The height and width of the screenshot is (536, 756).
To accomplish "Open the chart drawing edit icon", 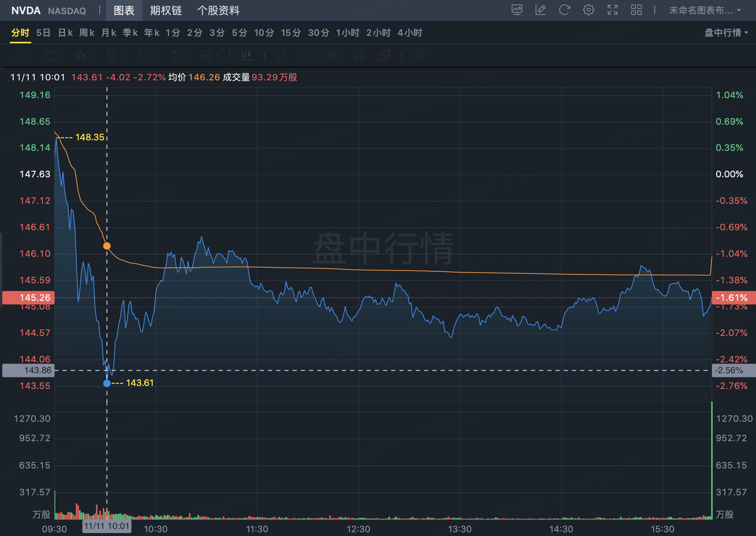I will pyautogui.click(x=540, y=10).
